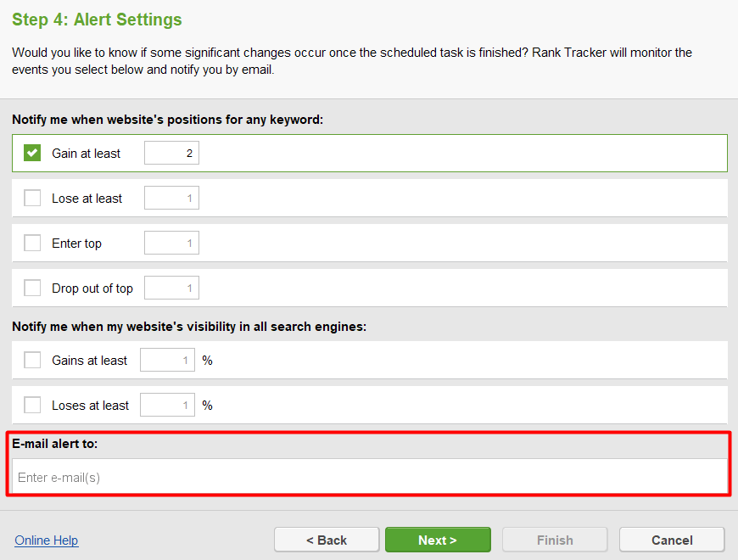Open the Online Help link
This screenshot has height=560, width=738.
(x=47, y=540)
